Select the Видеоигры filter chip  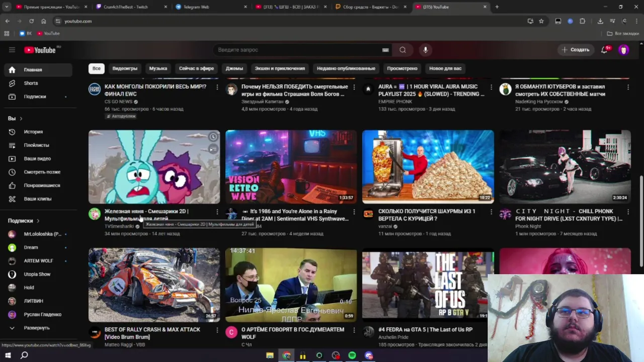tap(125, 68)
